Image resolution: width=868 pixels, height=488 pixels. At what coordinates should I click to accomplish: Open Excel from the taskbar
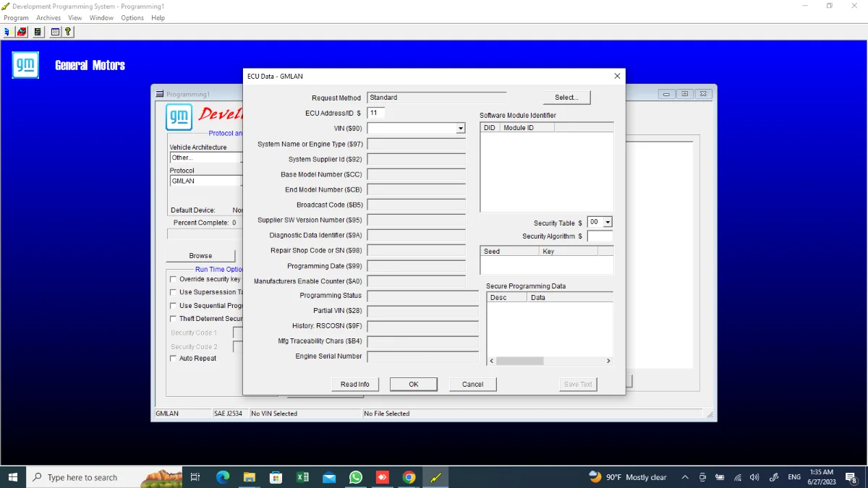point(303,477)
